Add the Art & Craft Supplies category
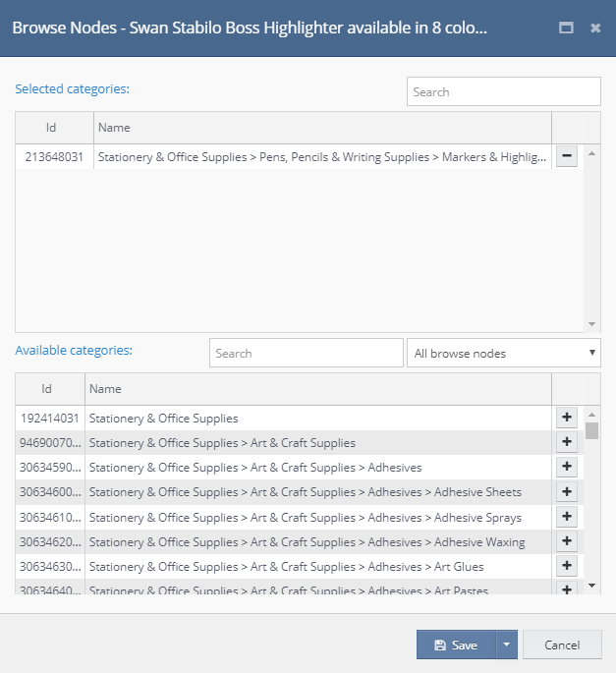Viewport: 616px width, 673px height. 566,442
